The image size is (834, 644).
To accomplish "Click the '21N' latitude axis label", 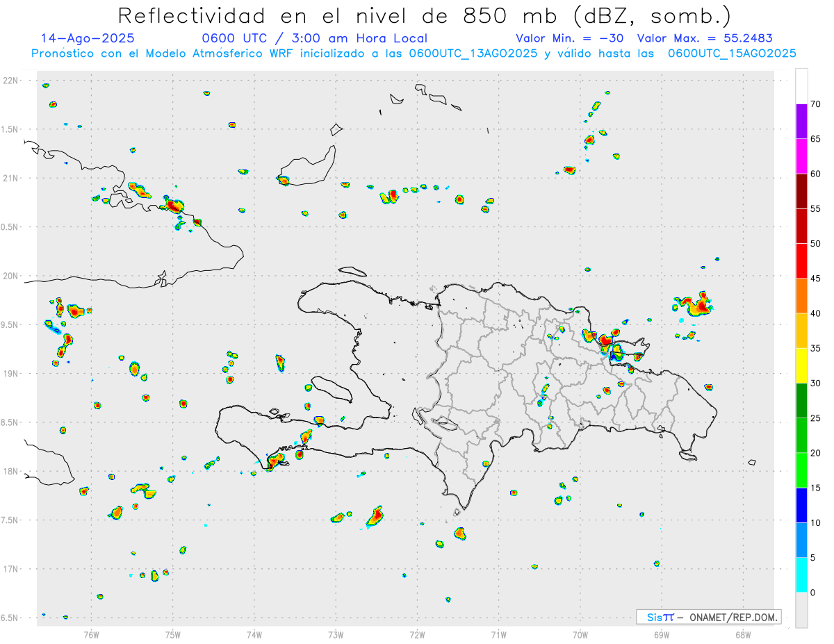I will [x=11, y=178].
